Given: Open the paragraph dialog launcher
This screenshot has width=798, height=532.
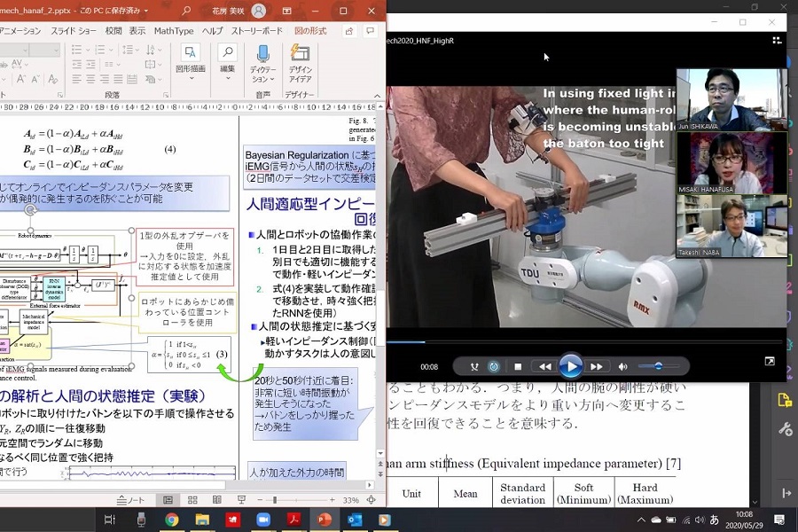Looking at the screenshot, I should [166, 95].
